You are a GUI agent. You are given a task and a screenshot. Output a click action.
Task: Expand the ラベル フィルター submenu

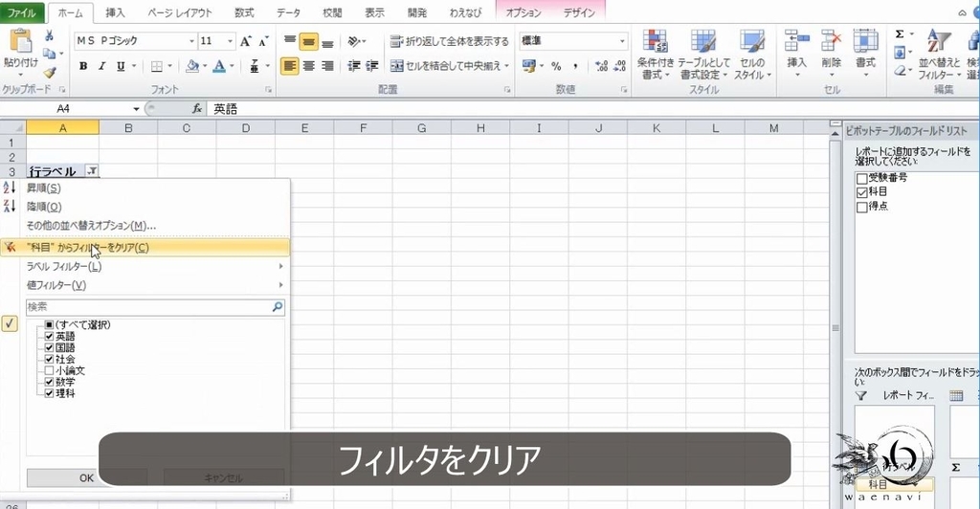pos(145,267)
